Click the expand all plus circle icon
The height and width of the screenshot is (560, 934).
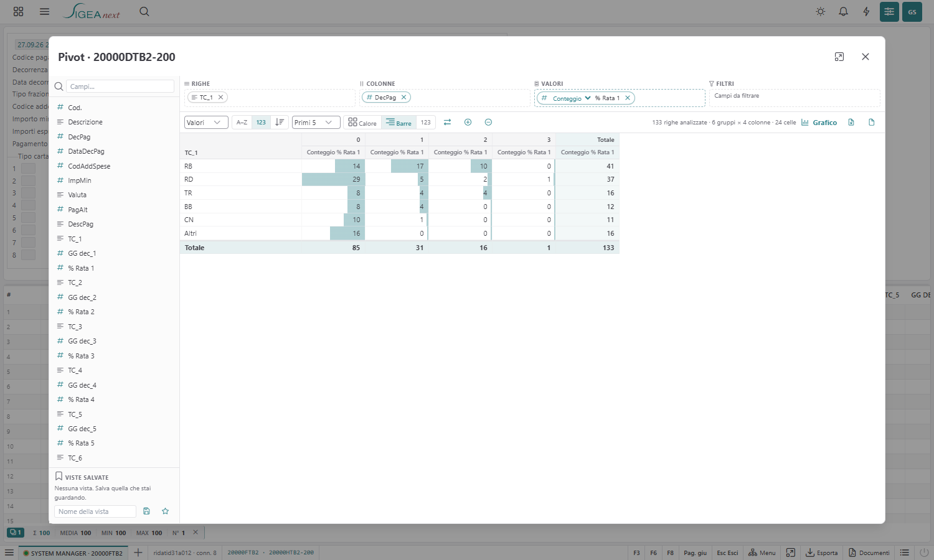(x=468, y=122)
